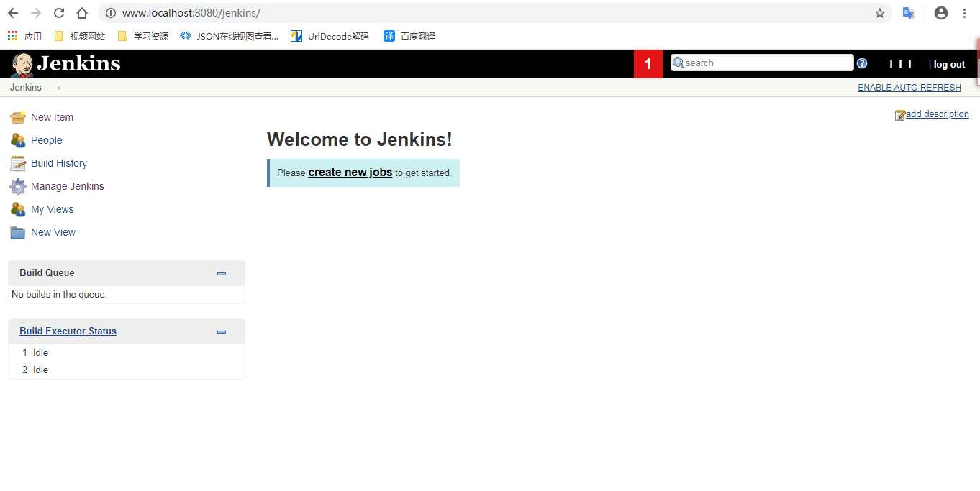Collapse the Build Queue panel

(x=222, y=273)
